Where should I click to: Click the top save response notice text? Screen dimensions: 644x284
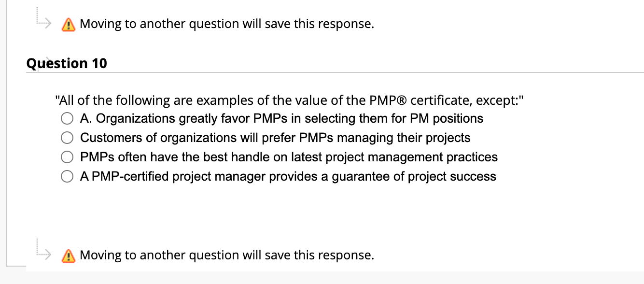226,24
